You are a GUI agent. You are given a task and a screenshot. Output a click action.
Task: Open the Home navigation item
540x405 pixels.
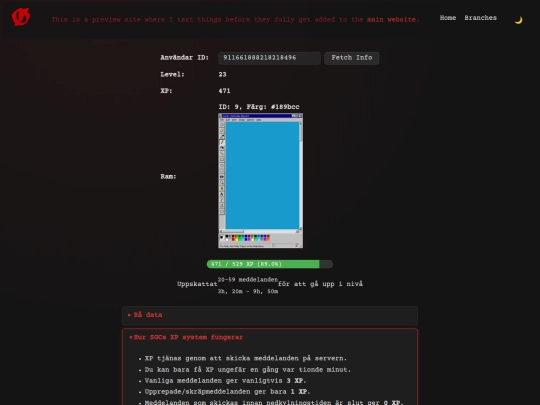click(448, 18)
